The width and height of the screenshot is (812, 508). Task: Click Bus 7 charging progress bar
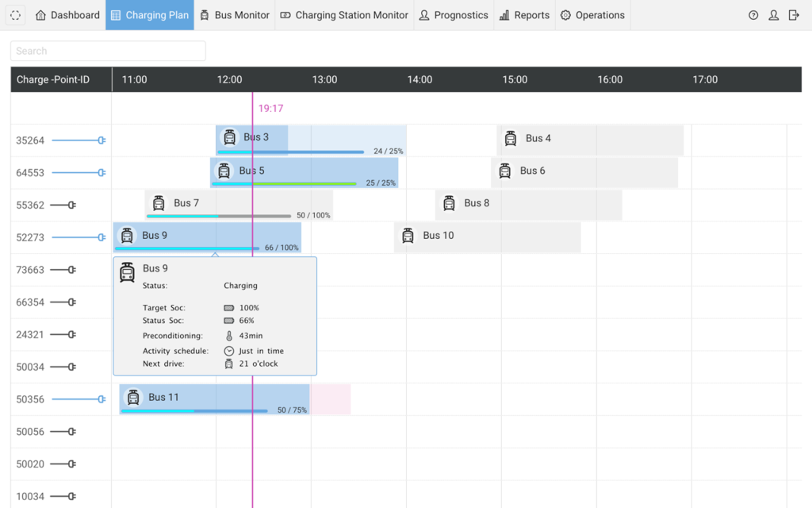coord(219,216)
